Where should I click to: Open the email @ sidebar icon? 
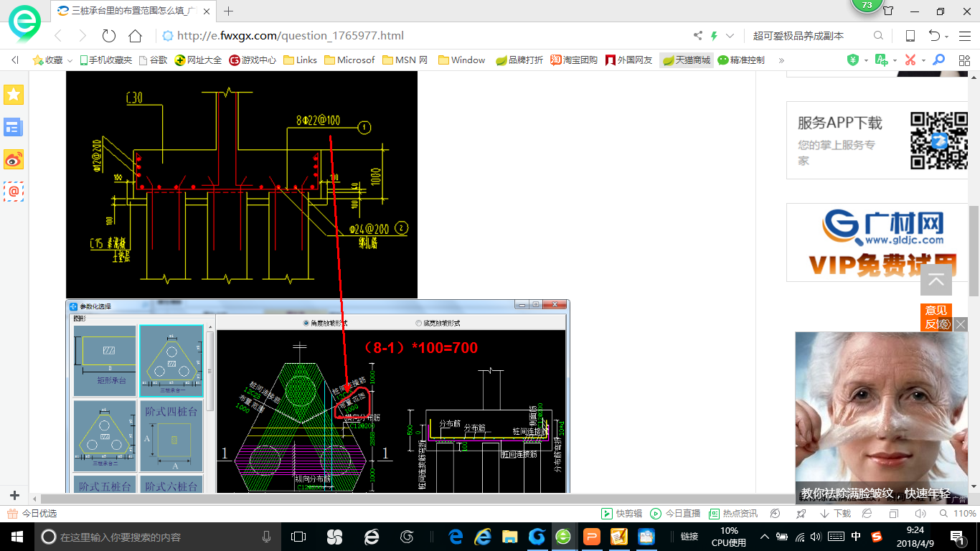point(14,191)
